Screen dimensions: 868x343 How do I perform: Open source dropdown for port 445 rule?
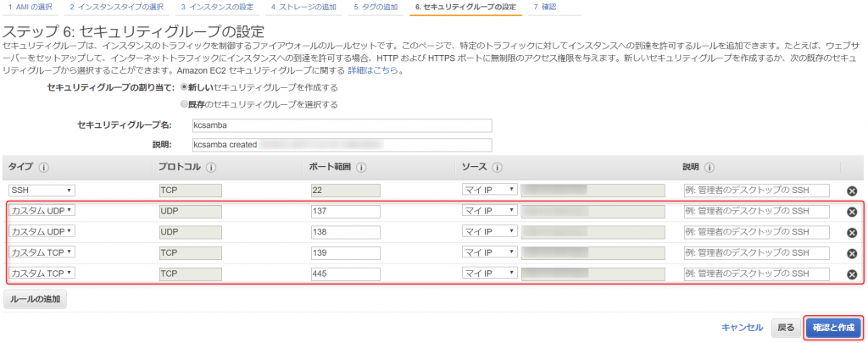click(x=489, y=274)
